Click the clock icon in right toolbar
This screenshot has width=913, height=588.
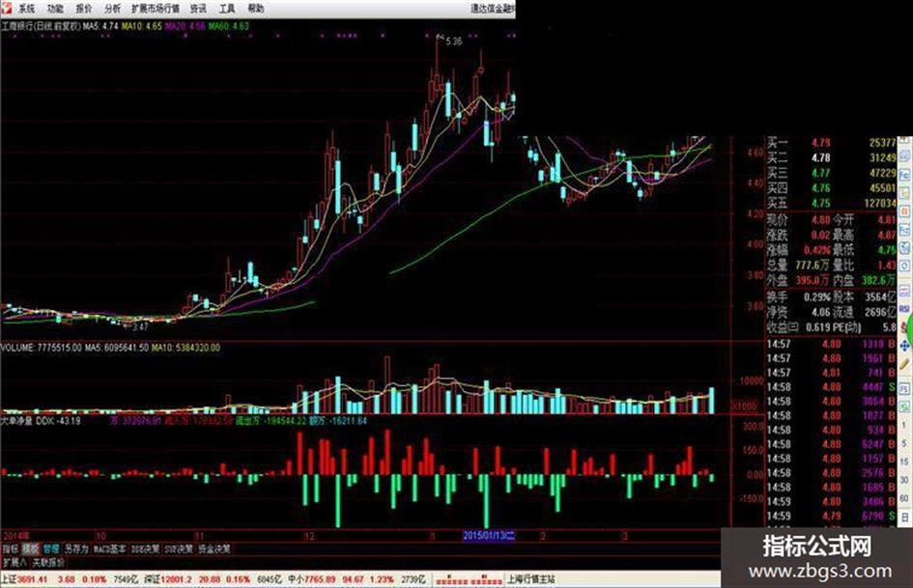pyautogui.click(x=903, y=266)
